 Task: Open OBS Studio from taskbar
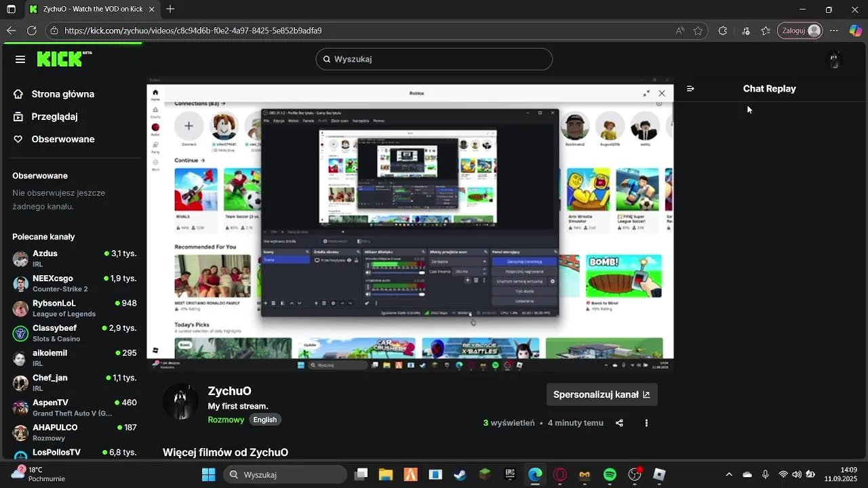point(635,474)
